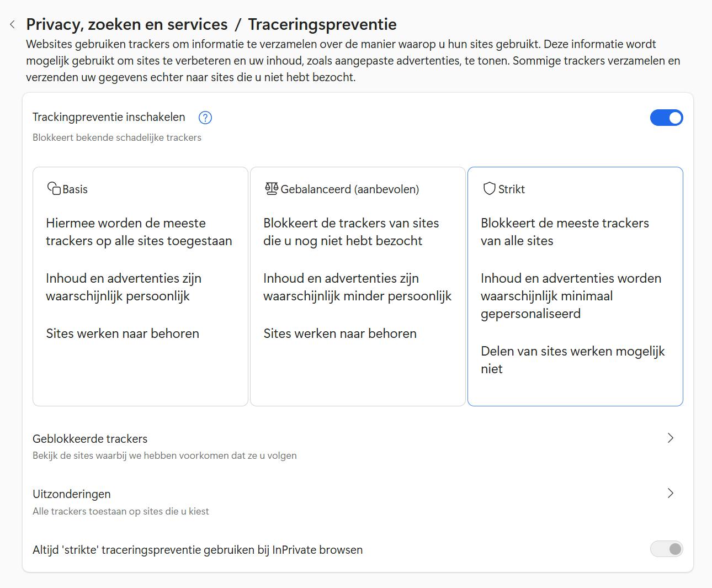Click 'Blokkeert bekende schadelijke trackers' subtitle
712x588 pixels.
pos(117,137)
